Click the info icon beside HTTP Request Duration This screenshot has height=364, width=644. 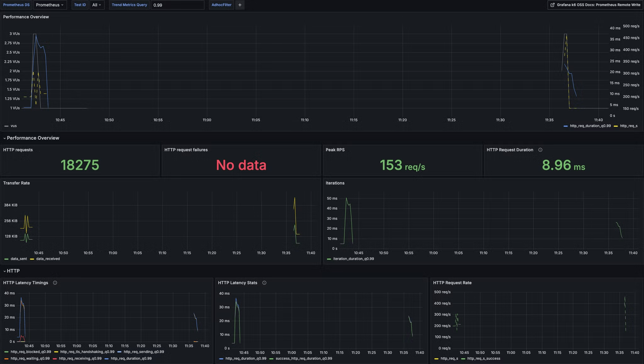pyautogui.click(x=540, y=150)
